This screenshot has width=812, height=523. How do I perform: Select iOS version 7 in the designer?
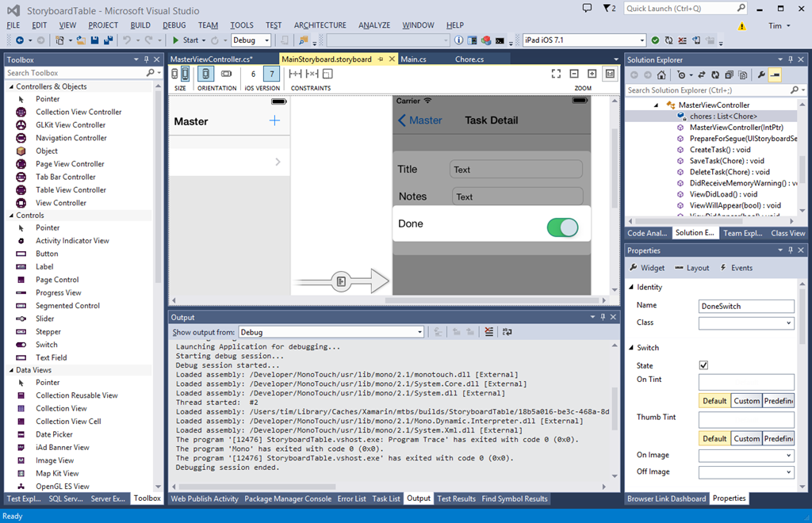coord(272,74)
